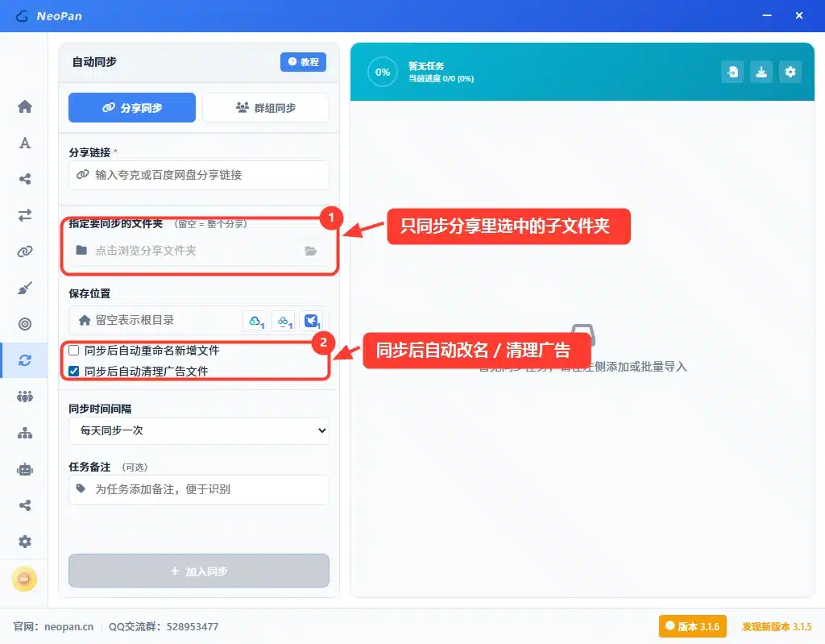Open share icon below the letter A icon
The image size is (825, 644).
pos(25,179)
